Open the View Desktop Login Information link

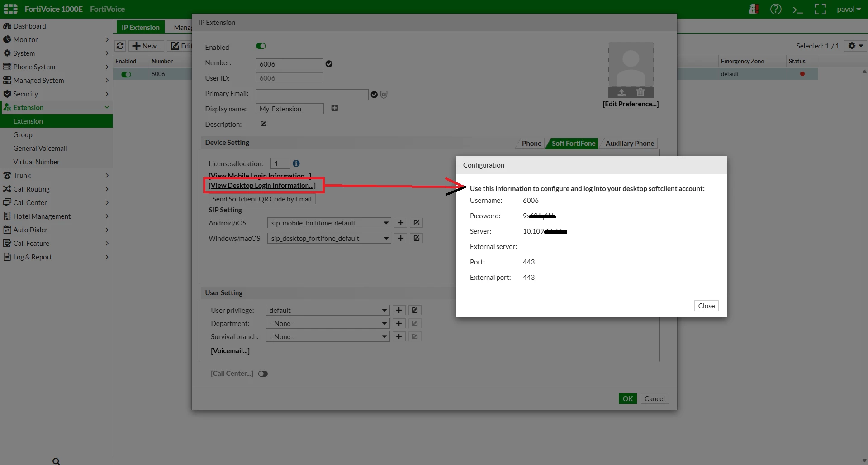tap(262, 185)
